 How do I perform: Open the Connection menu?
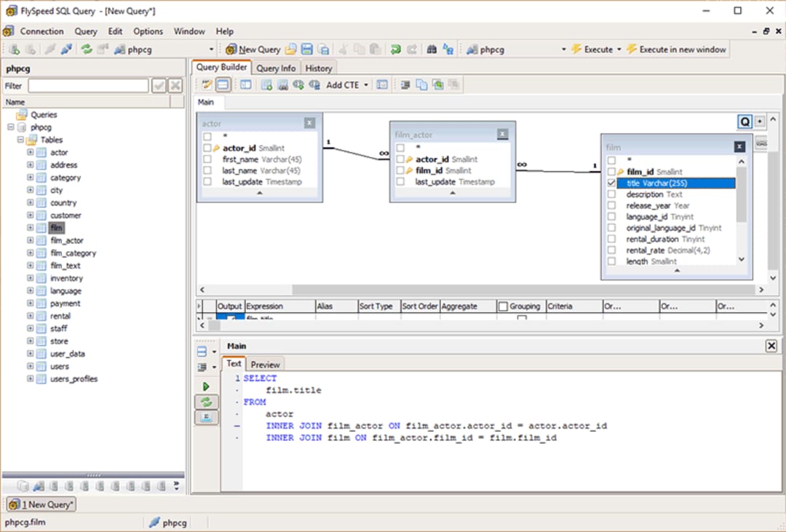(41, 31)
